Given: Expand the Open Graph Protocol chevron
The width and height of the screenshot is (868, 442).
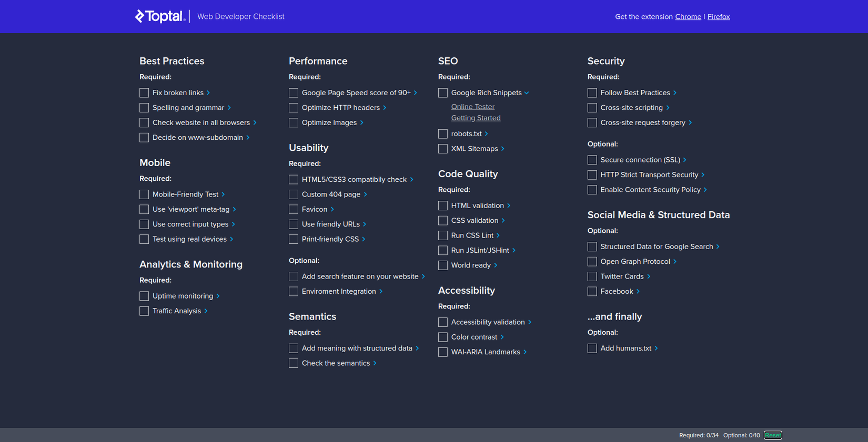Looking at the screenshot, I should tap(675, 262).
